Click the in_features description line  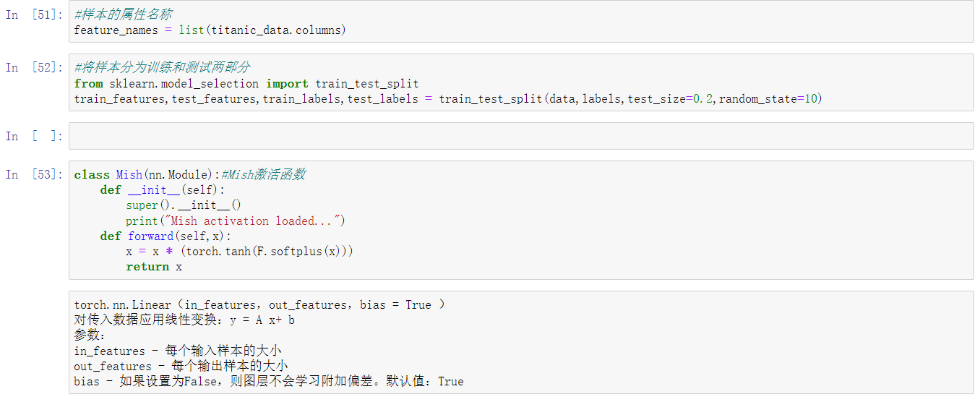178,351
